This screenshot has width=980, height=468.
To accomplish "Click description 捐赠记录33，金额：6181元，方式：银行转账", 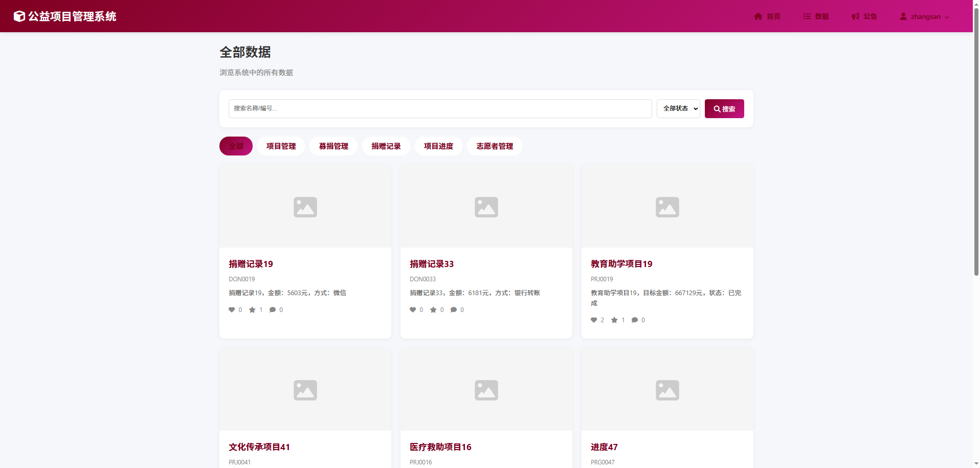I will 475,293.
